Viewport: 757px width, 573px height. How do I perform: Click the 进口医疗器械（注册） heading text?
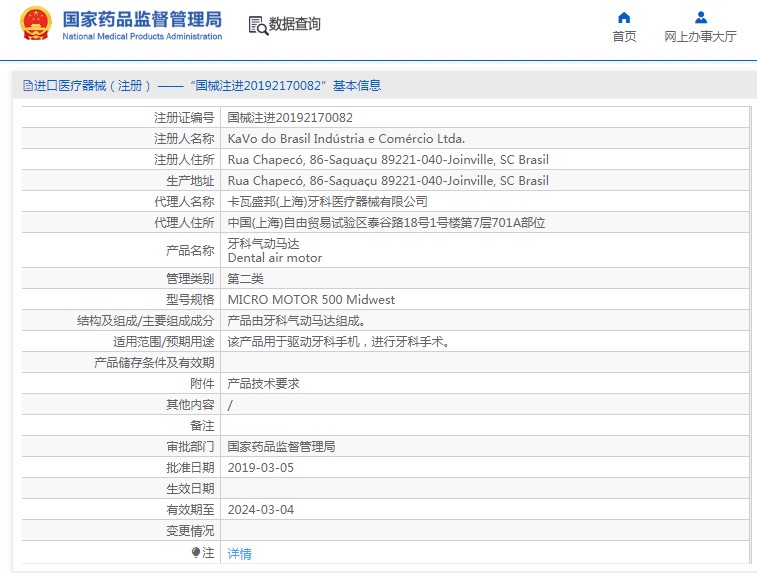click(93, 86)
